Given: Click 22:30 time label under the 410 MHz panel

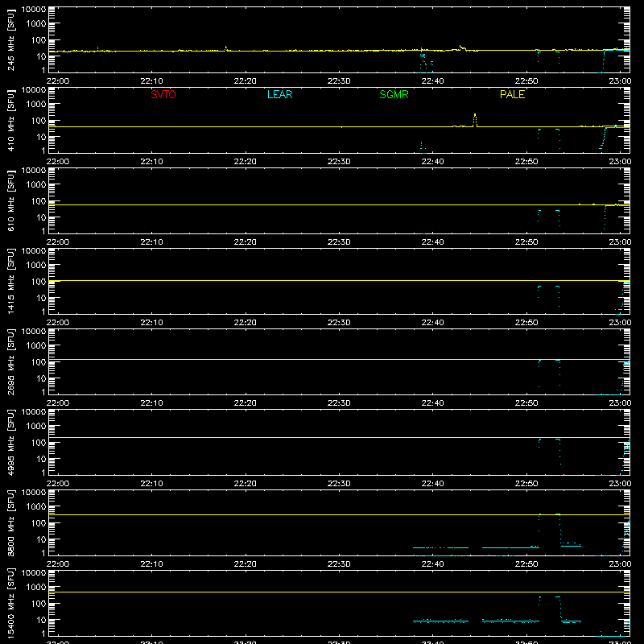Looking at the screenshot, I should tap(339, 162).
